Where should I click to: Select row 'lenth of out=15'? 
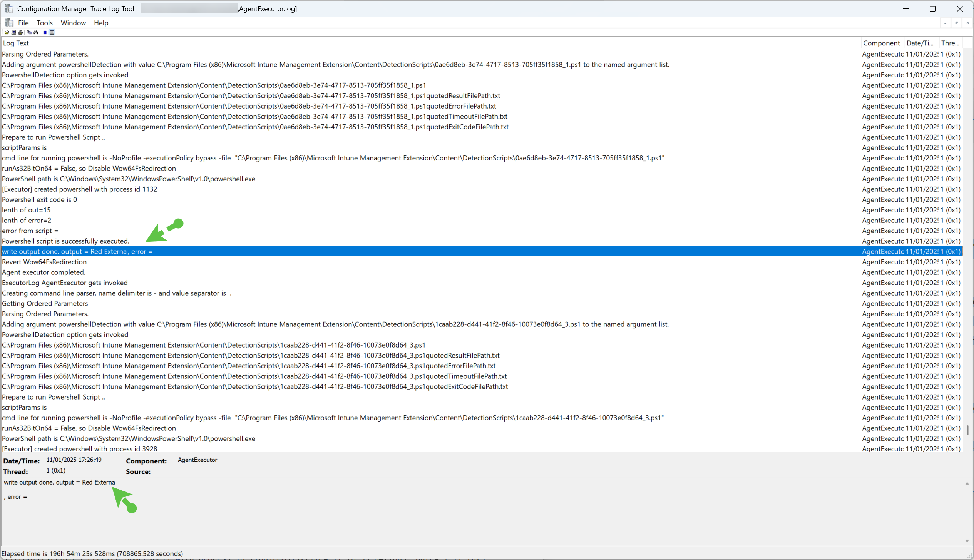tap(482, 210)
